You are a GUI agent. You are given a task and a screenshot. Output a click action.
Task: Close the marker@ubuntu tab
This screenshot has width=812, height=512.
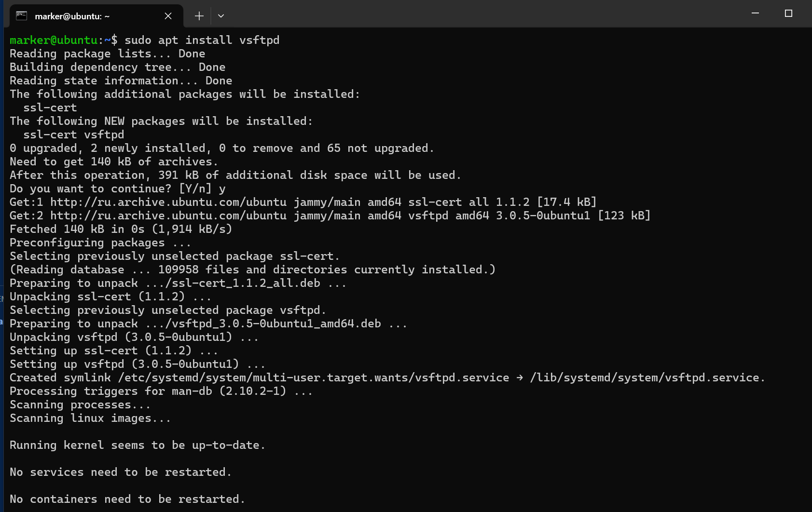point(168,16)
